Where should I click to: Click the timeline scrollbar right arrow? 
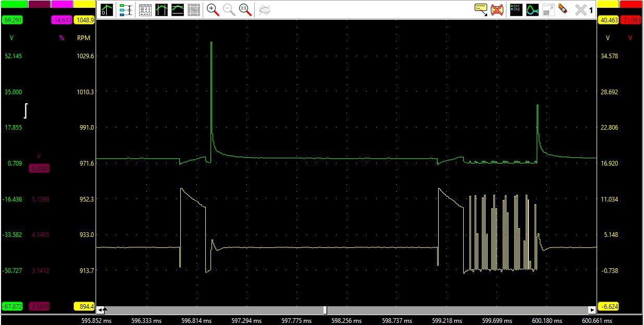point(592,310)
